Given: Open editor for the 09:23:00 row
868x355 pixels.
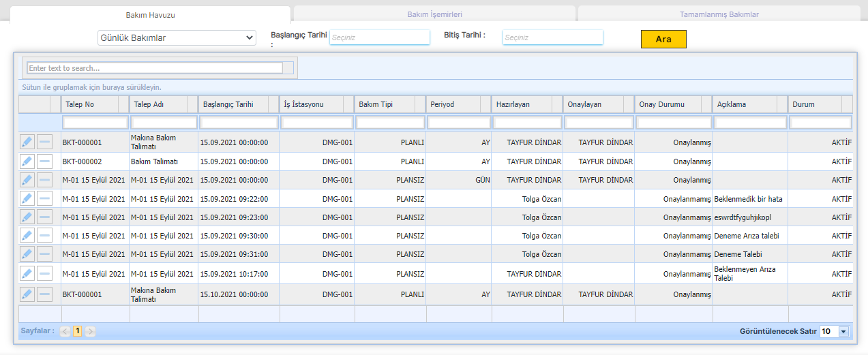Looking at the screenshot, I should tap(27, 217).
